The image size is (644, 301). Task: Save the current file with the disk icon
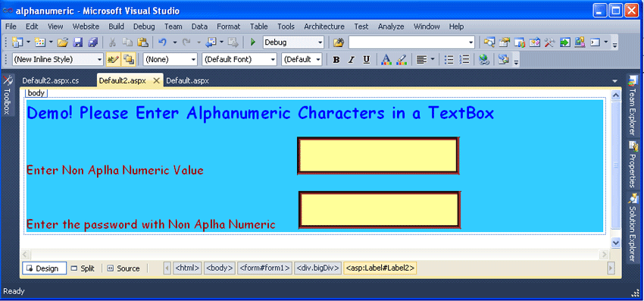(78, 42)
